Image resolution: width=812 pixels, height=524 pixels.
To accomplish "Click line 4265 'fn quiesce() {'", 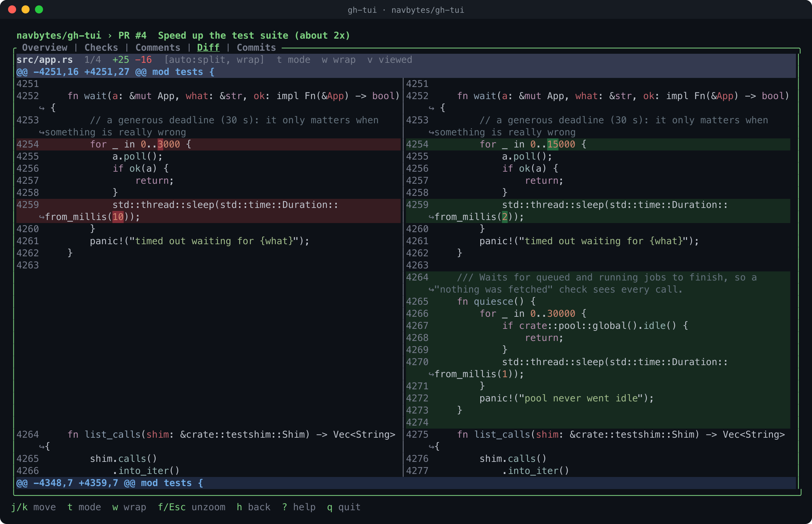I will click(598, 302).
